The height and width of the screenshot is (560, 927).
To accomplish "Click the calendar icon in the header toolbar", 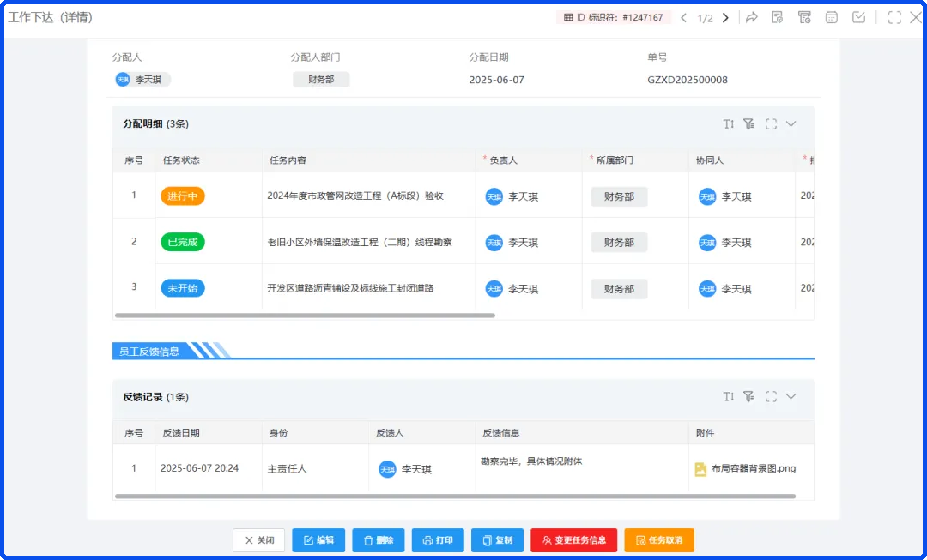I will 832,18.
